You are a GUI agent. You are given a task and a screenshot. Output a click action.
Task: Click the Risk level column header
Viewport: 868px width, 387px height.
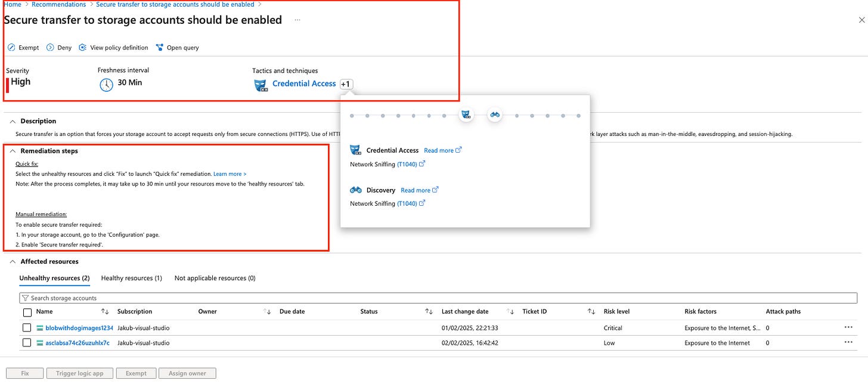[x=617, y=311]
